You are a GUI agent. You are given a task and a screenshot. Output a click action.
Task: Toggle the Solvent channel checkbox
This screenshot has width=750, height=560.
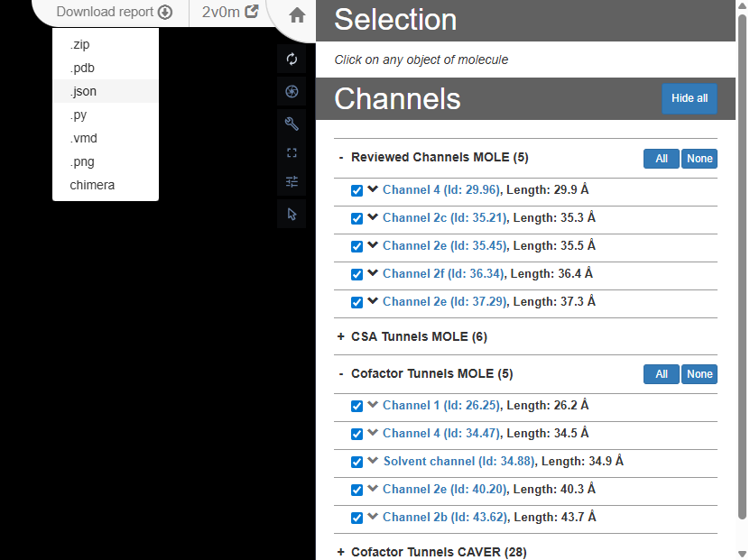click(356, 462)
